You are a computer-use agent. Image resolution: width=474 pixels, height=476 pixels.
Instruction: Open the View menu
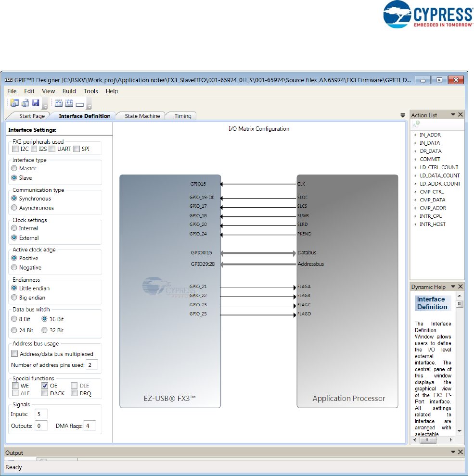(48, 91)
